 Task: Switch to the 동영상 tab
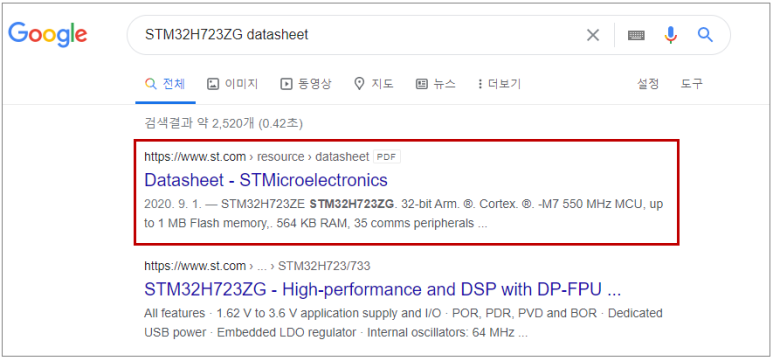coord(306,84)
